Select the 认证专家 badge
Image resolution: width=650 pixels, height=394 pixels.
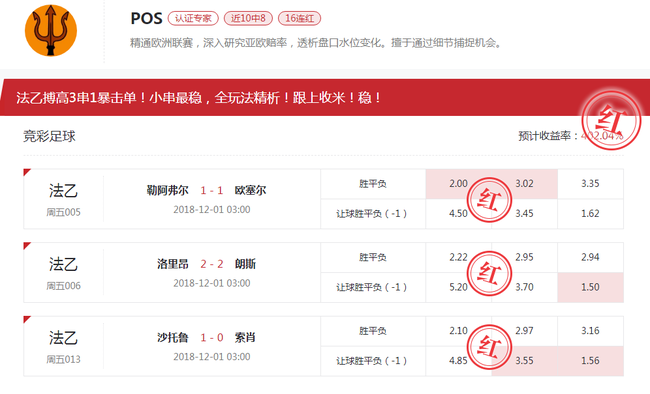pos(193,18)
